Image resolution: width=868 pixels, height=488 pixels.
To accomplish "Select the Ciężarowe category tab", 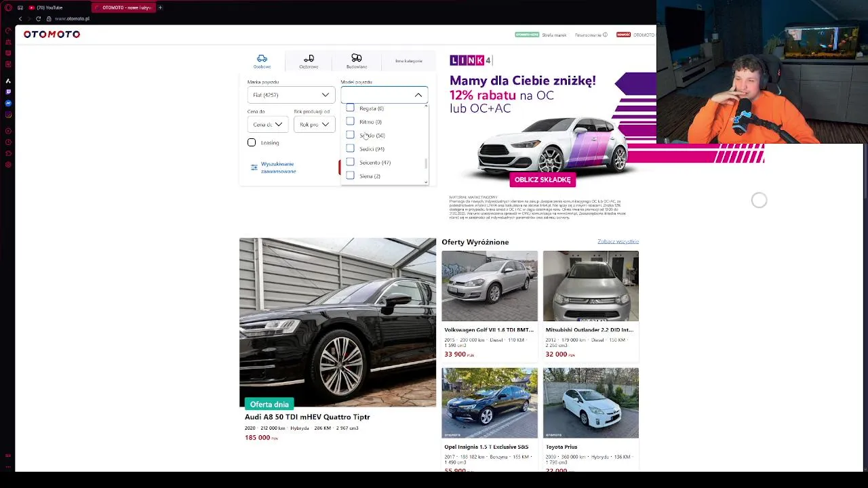I will pyautogui.click(x=309, y=61).
